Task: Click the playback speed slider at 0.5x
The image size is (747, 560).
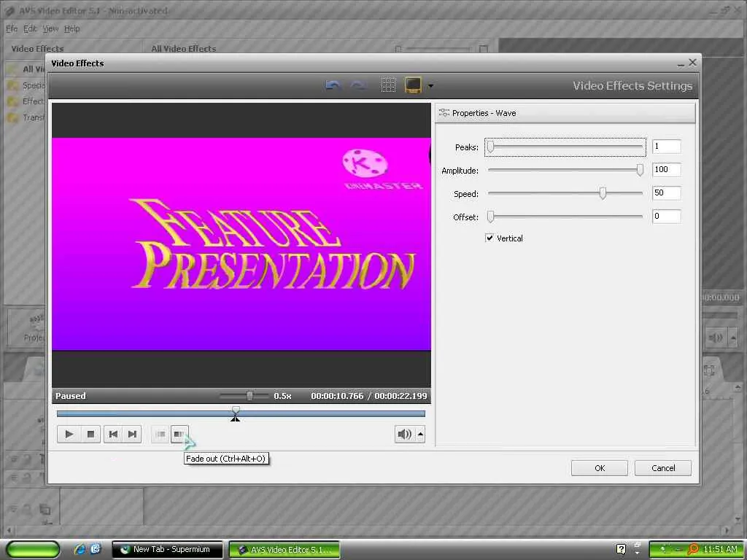Action: tap(249, 396)
